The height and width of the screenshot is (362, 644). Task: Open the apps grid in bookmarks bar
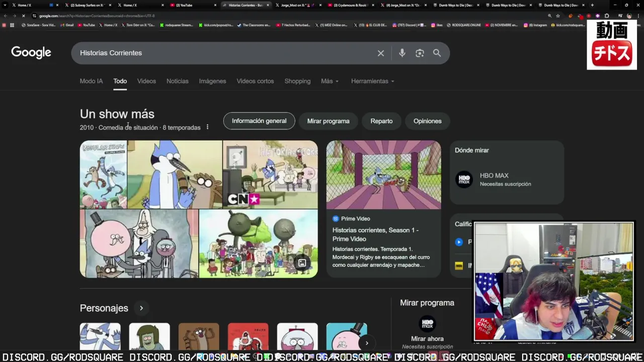(x=12, y=25)
